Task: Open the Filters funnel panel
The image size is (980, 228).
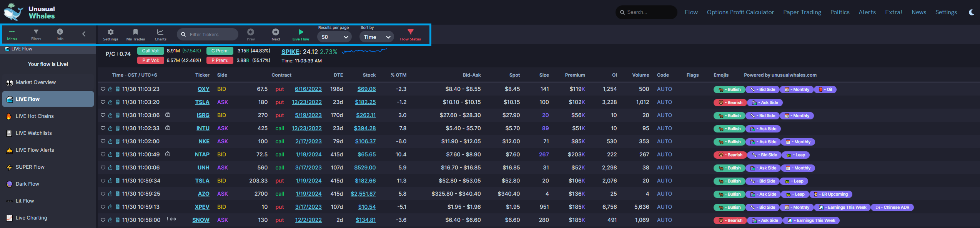Action: [36, 35]
